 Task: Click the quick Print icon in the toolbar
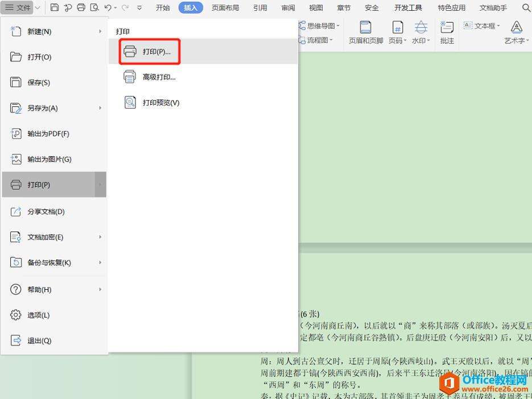(x=80, y=7)
